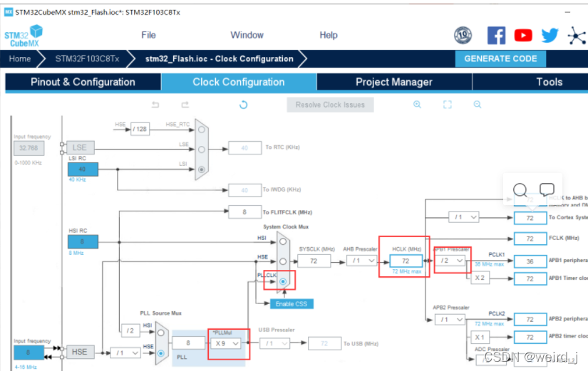Image resolution: width=588 pixels, height=371 pixels.
Task: Select LSI as RTC clock source
Action: pos(202,169)
